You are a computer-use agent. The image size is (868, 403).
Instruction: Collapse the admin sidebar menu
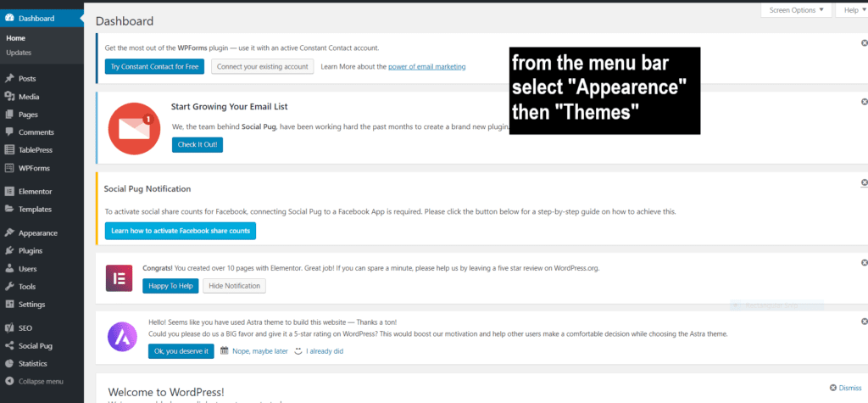[42, 382]
